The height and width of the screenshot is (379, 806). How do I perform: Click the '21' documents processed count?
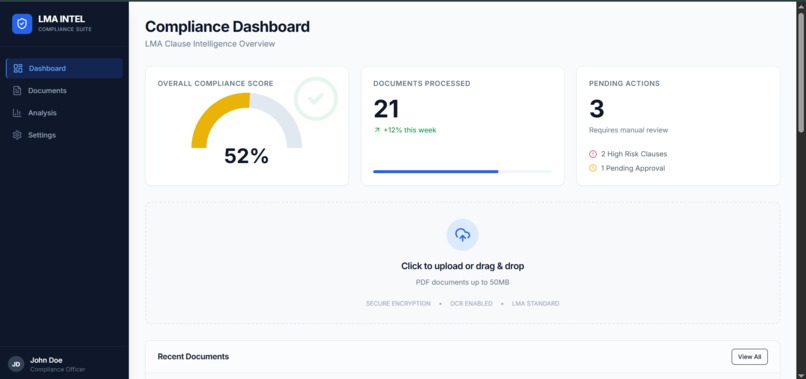tap(386, 109)
